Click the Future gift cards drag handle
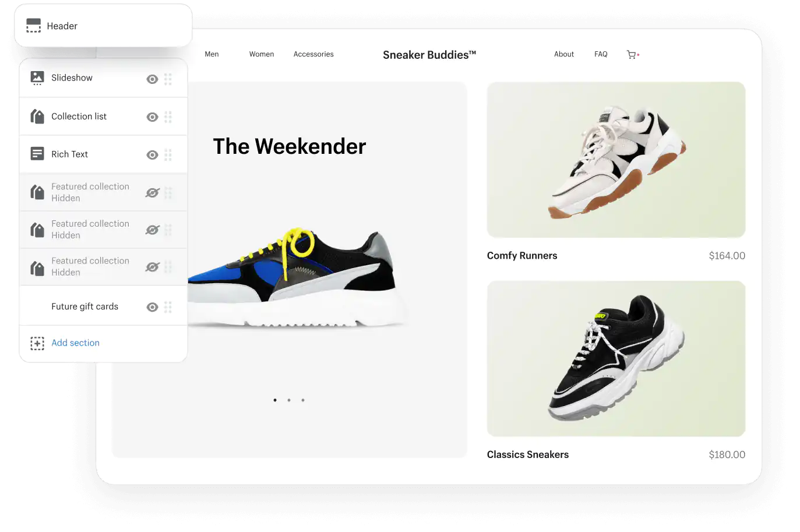 (x=168, y=307)
